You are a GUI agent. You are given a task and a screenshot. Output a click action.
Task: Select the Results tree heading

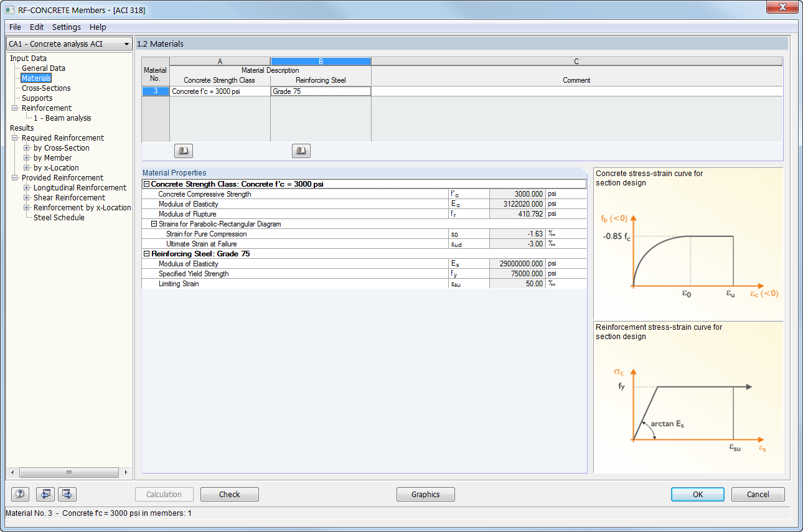tap(22, 128)
